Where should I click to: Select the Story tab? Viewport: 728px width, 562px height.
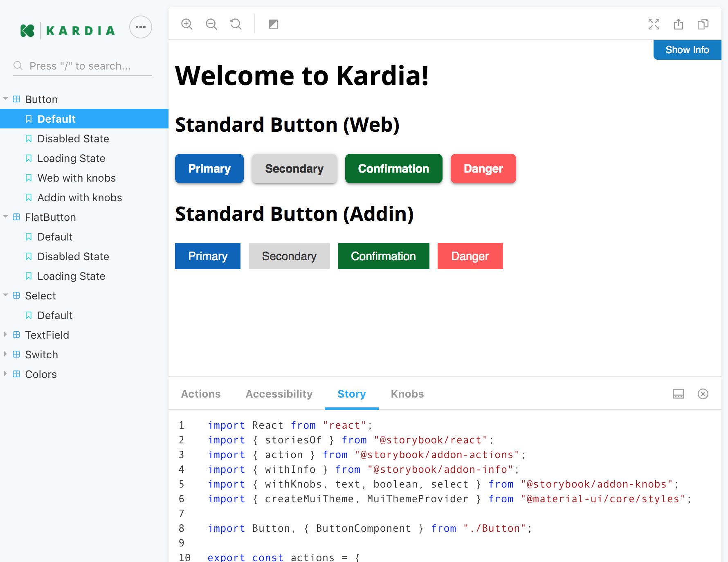coord(352,394)
